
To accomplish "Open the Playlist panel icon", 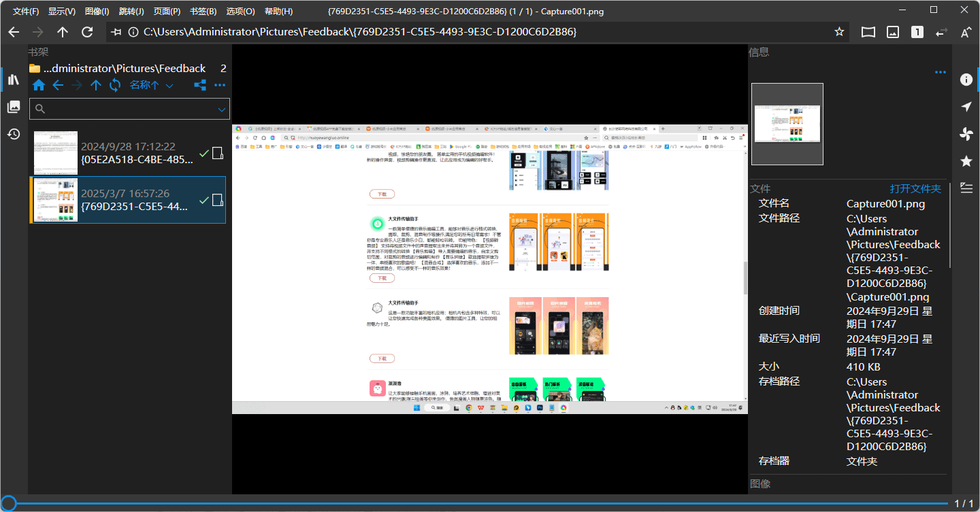I will coord(966,188).
